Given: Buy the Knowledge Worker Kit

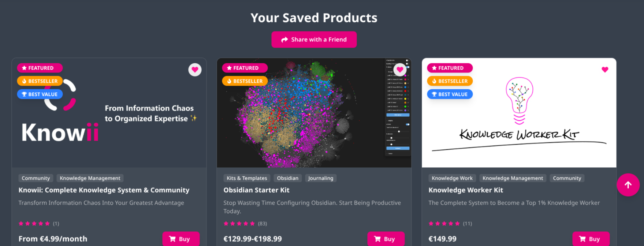Looking at the screenshot, I should coord(591,239).
